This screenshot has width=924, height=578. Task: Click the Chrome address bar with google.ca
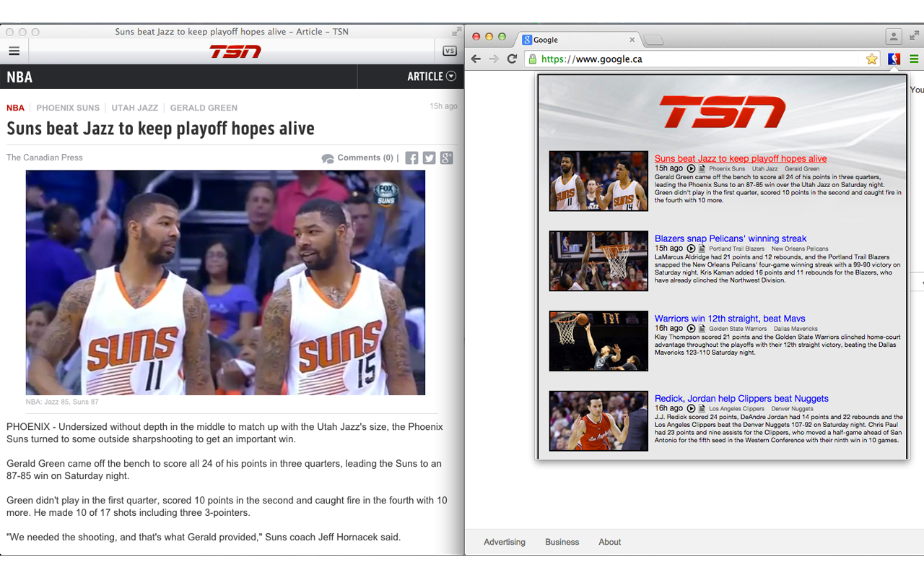[x=702, y=59]
